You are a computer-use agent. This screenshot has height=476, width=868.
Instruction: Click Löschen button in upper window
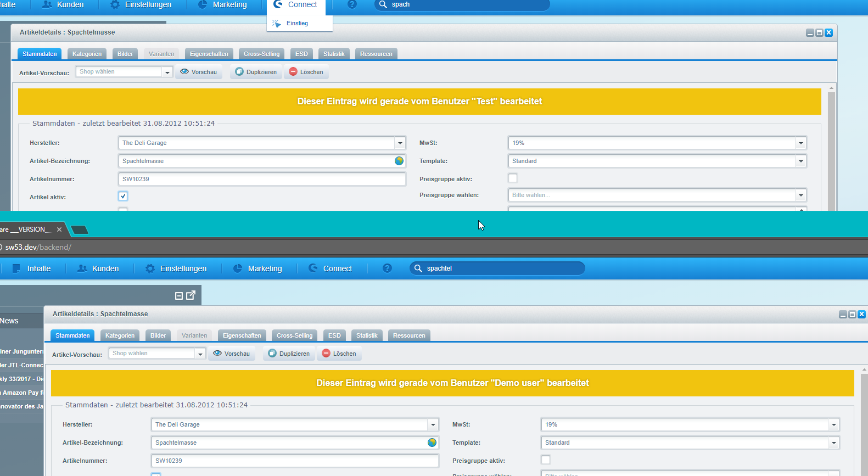pos(306,72)
